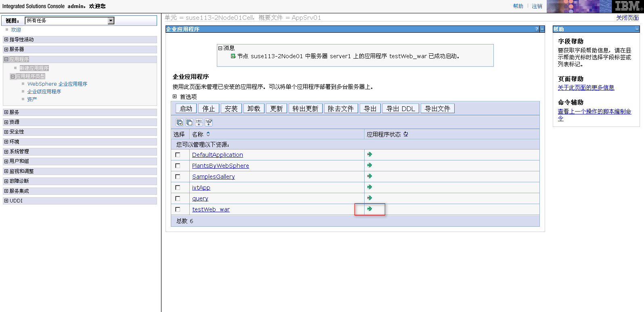This screenshot has height=312, width=644.
Task: Expand the 指导性活动 section
Action: [x=6, y=40]
